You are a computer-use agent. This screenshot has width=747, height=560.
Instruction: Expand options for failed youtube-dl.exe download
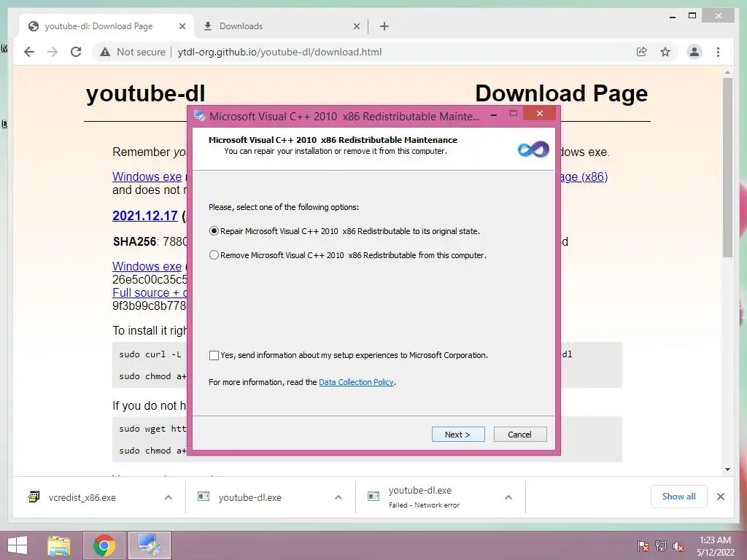point(508,497)
